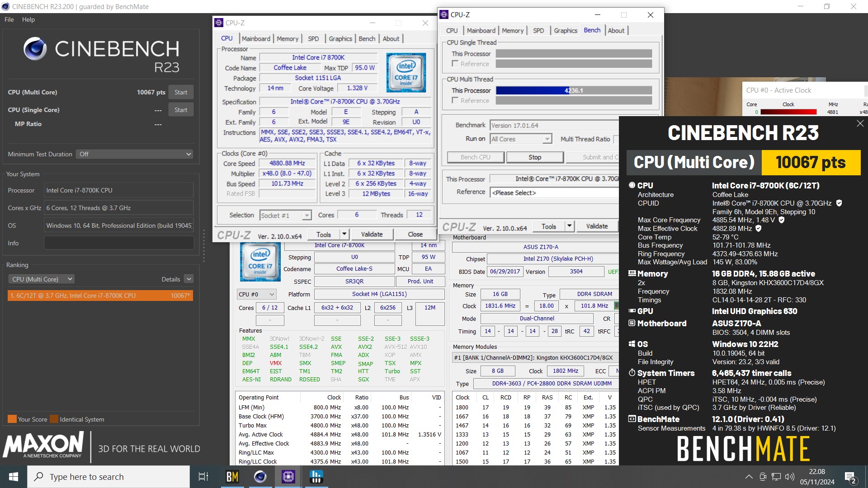Open network icon in system tray

(776, 477)
